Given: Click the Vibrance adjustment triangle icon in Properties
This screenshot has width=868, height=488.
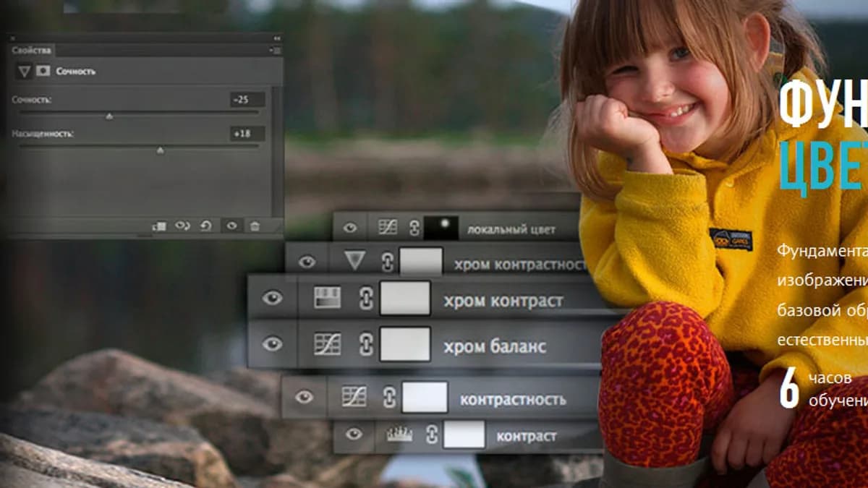Looking at the screenshot, I should point(25,71).
